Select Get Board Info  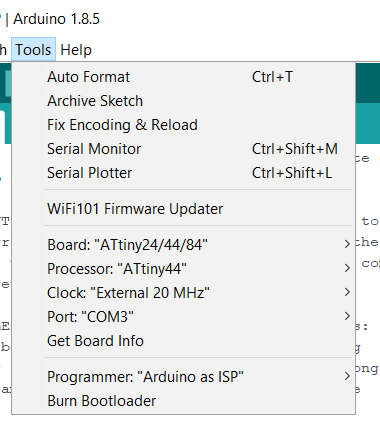coord(183,341)
